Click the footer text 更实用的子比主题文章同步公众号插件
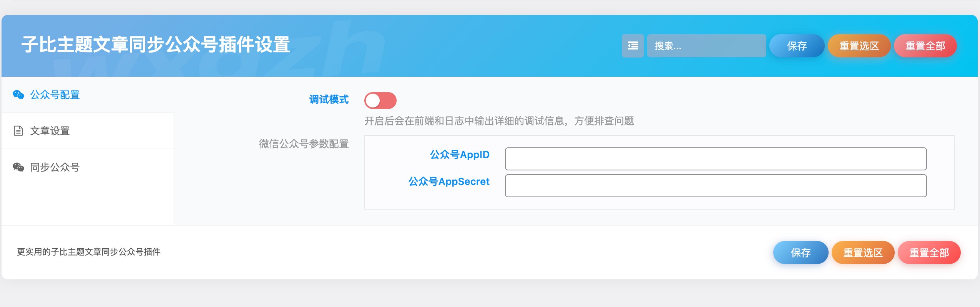The image size is (980, 307). click(x=89, y=252)
